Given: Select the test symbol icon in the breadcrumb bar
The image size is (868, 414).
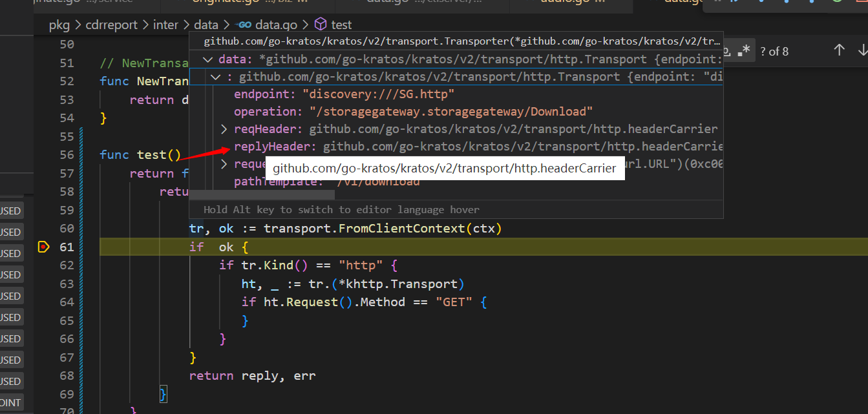Looking at the screenshot, I should [x=321, y=24].
